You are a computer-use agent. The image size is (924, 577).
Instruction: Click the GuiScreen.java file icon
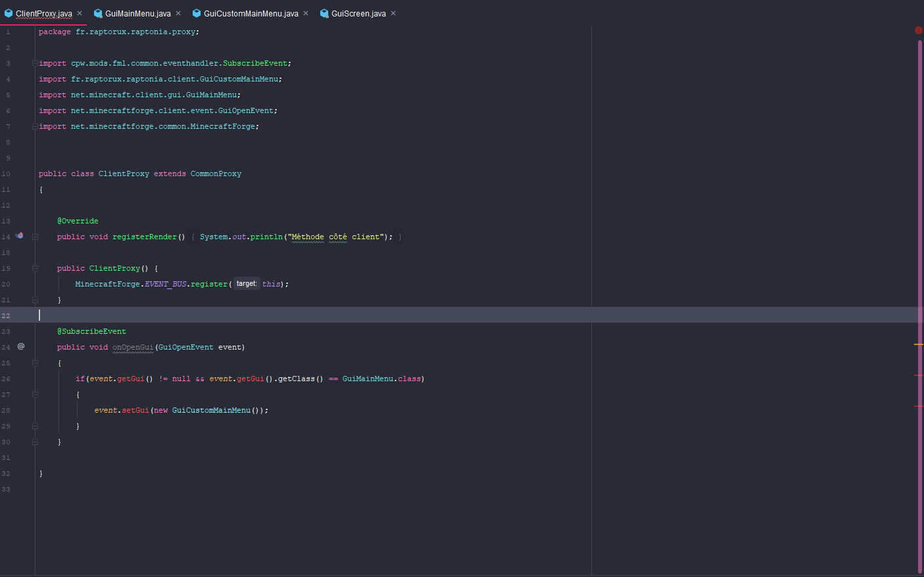[324, 13]
